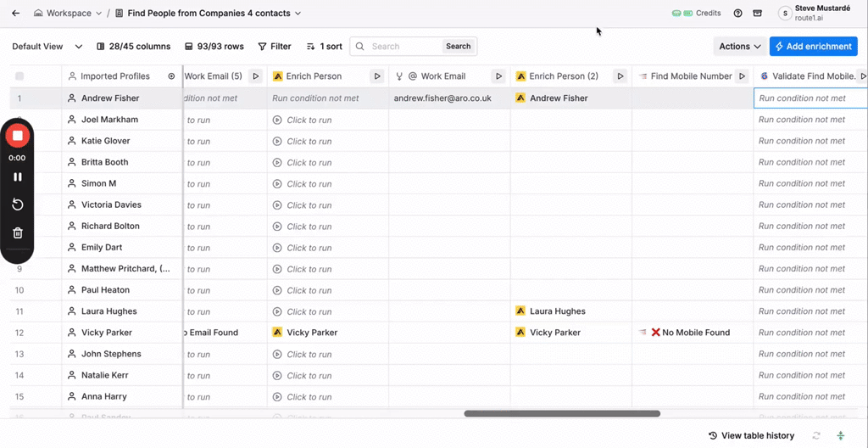Open the help question mark icon
Viewport: 868px width, 448px height.
pos(737,14)
